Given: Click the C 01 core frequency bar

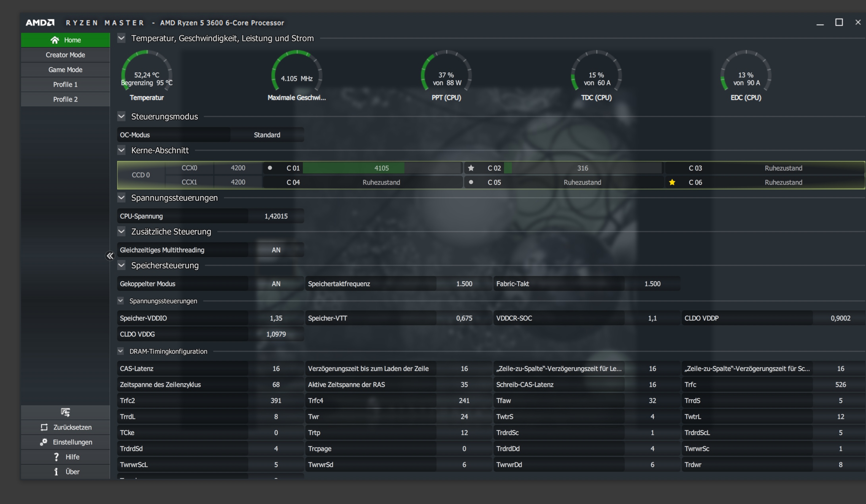Looking at the screenshot, I should pos(381,168).
